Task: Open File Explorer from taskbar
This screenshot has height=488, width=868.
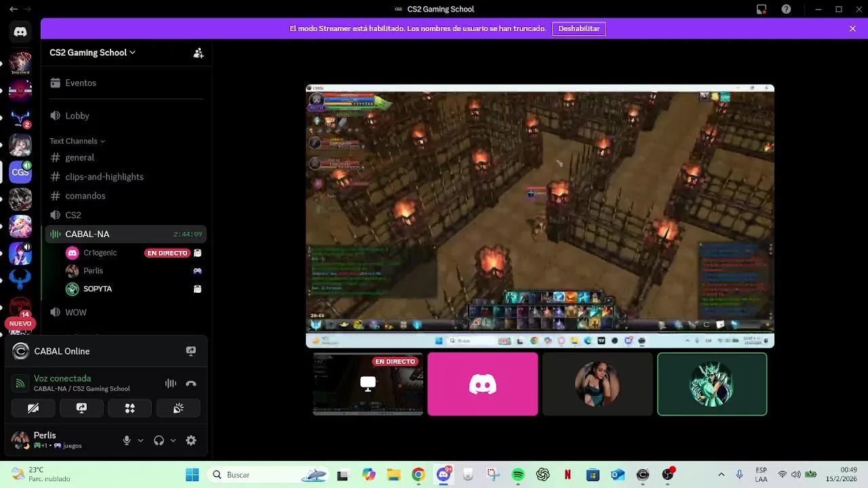Action: tap(393, 474)
